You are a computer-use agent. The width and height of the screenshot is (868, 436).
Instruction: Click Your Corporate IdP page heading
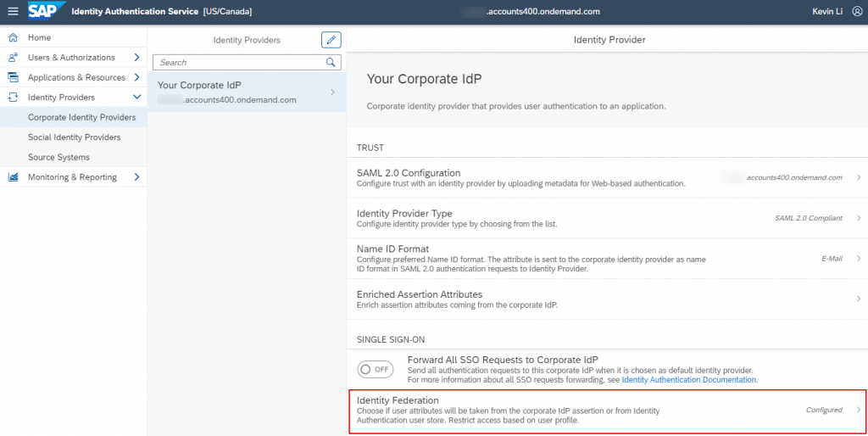point(425,79)
